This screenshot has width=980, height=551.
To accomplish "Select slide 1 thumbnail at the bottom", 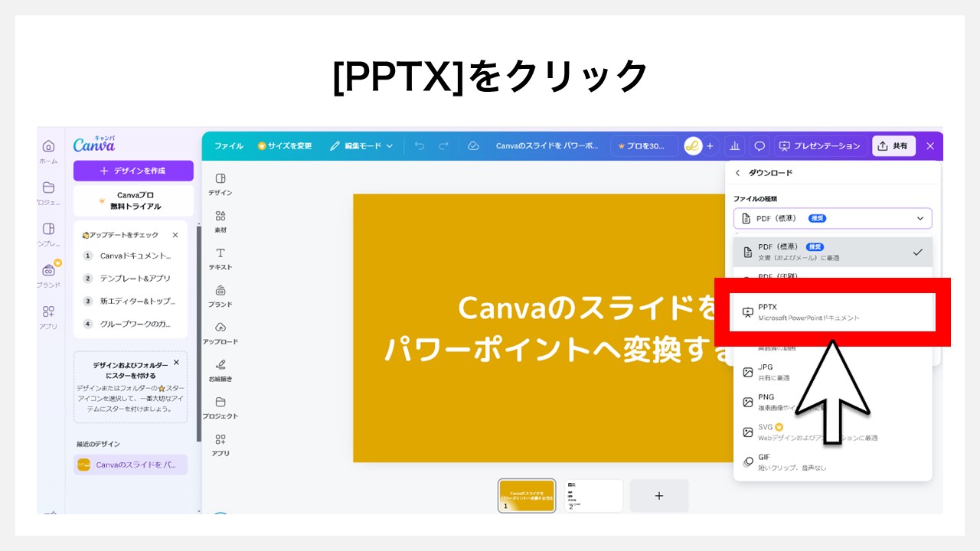I will (527, 495).
